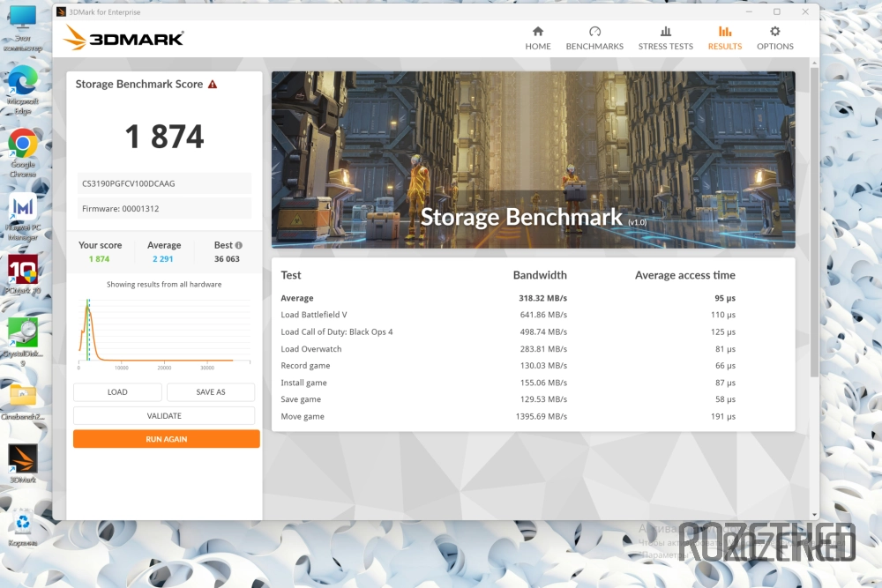Open PCMark 10 desktop shortcut
882x588 pixels.
22,270
